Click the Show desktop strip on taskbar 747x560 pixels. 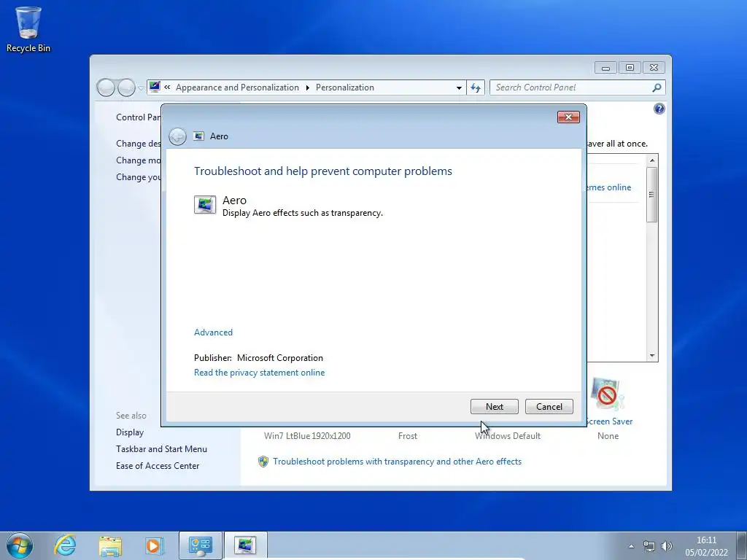tap(741, 545)
